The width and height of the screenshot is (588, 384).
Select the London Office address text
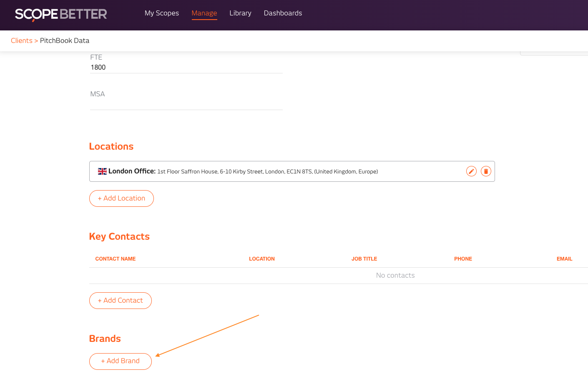[268, 172]
